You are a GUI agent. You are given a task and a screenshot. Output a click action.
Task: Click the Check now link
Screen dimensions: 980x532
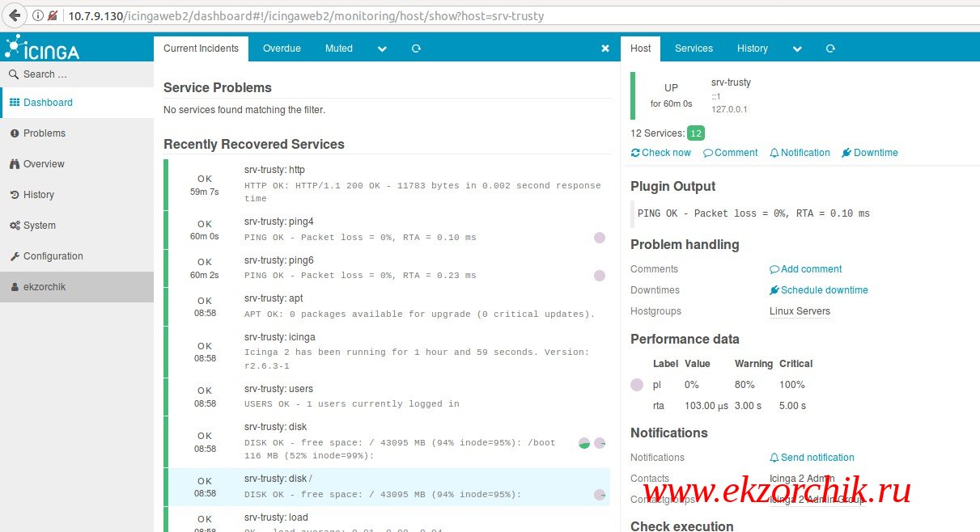[x=661, y=153]
